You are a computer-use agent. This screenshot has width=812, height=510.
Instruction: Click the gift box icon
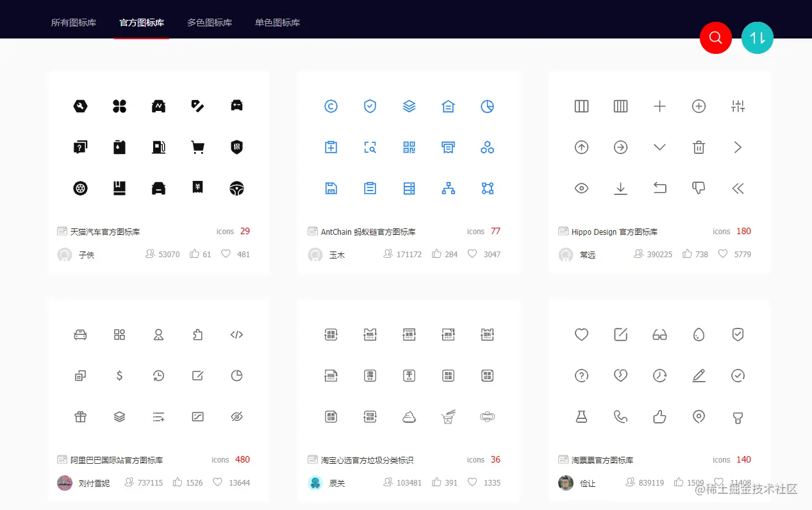point(80,417)
